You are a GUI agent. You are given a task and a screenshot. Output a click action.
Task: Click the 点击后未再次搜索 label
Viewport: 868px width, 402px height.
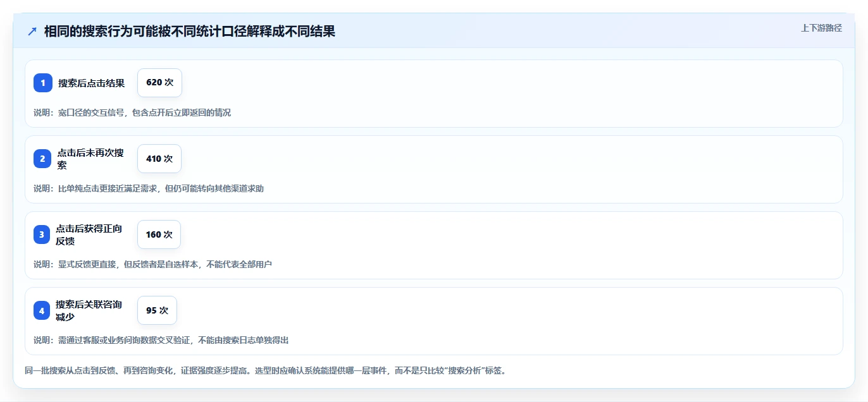90,159
